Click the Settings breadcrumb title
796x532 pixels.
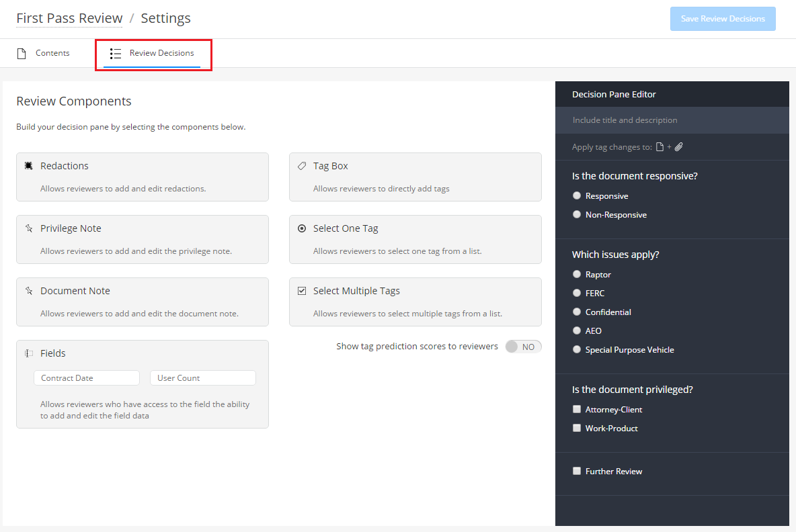(x=165, y=18)
